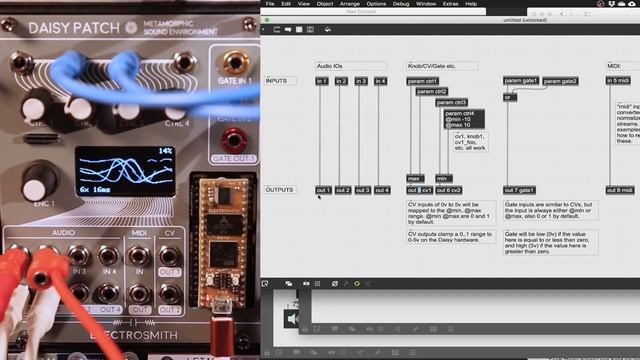The height and width of the screenshot is (360, 640).
Task: Open the Help menu
Action: [471, 4]
